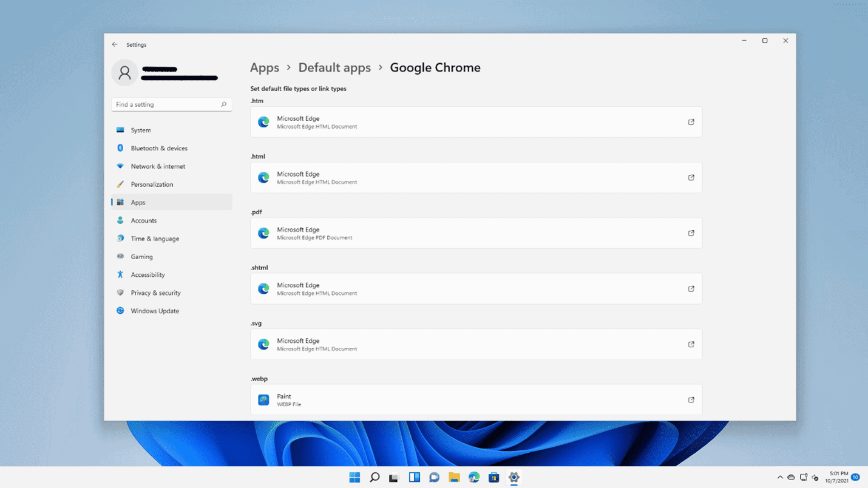Open Task View on the taskbar
Viewport: 868px width, 488px height.
tap(394, 478)
